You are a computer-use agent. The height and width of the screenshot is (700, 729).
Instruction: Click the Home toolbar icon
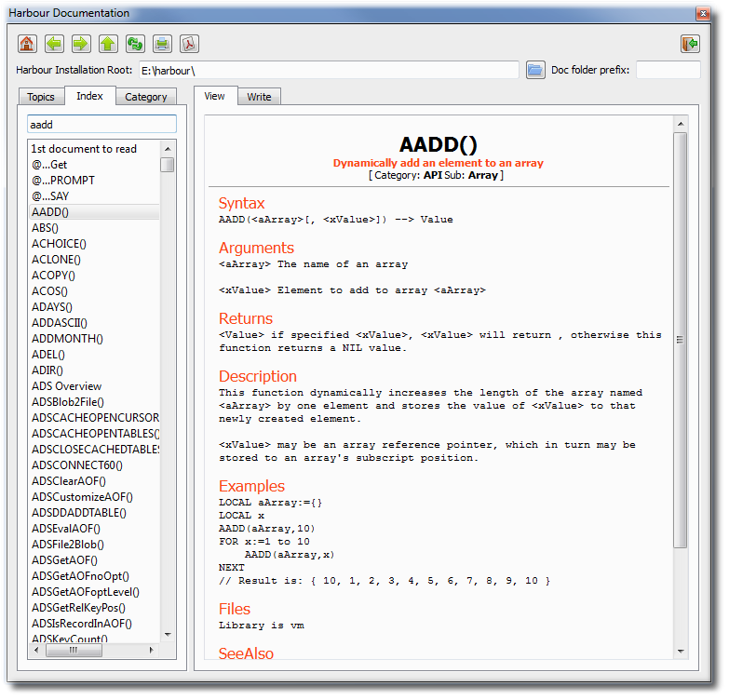click(x=27, y=44)
